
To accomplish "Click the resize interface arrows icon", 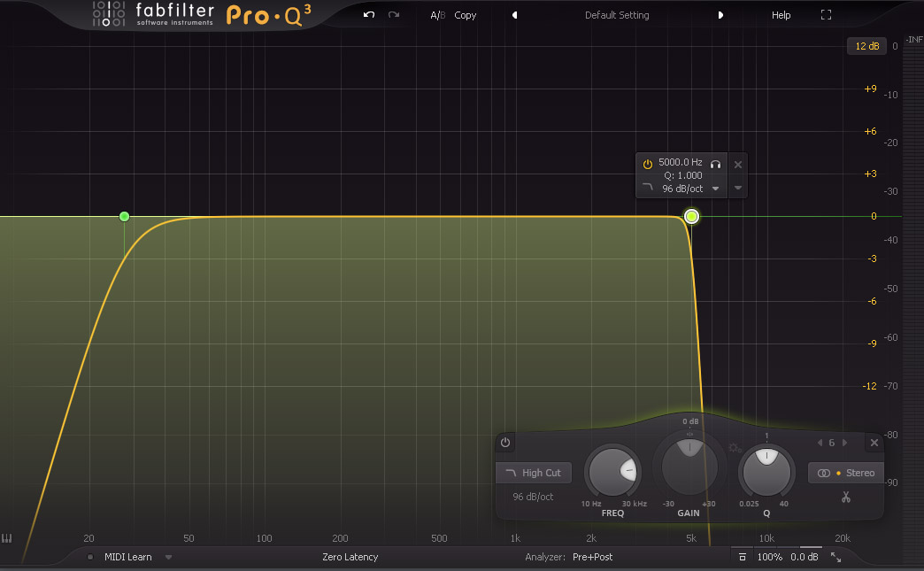I will 835,557.
